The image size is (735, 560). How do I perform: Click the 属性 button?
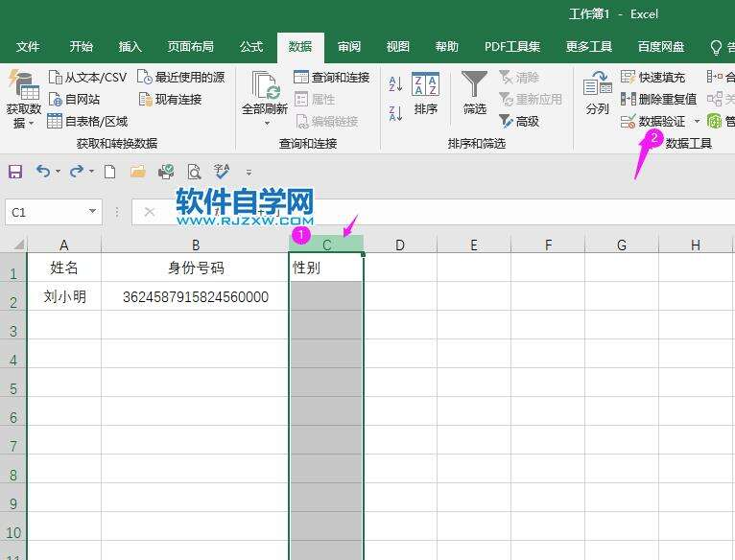click(x=315, y=100)
